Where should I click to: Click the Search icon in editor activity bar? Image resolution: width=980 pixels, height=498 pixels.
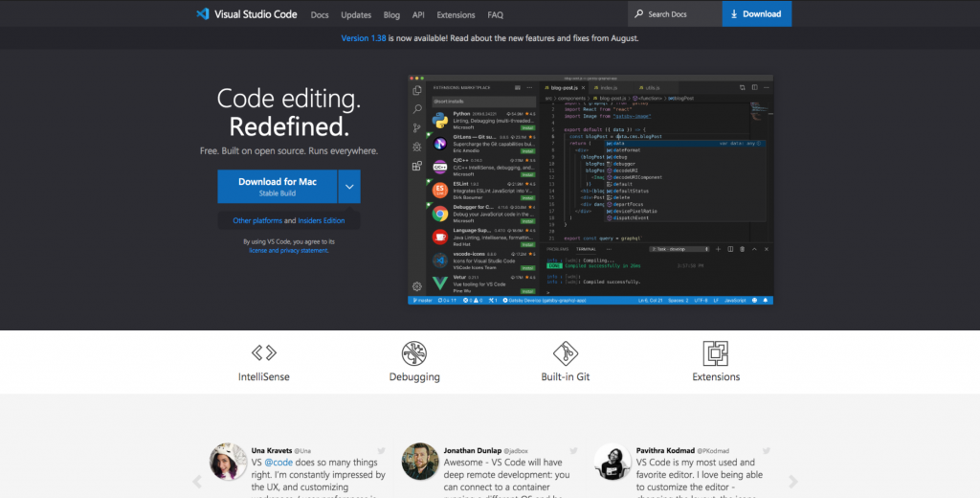coord(417,109)
